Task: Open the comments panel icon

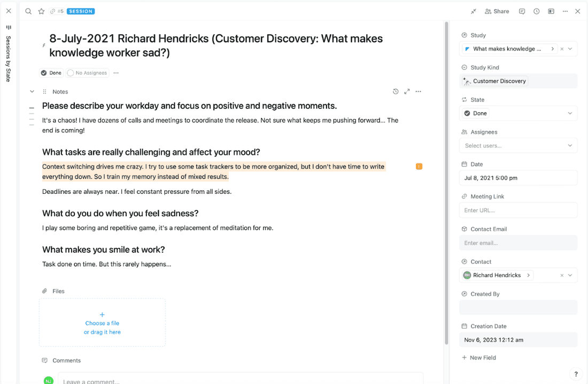Action: (522, 11)
